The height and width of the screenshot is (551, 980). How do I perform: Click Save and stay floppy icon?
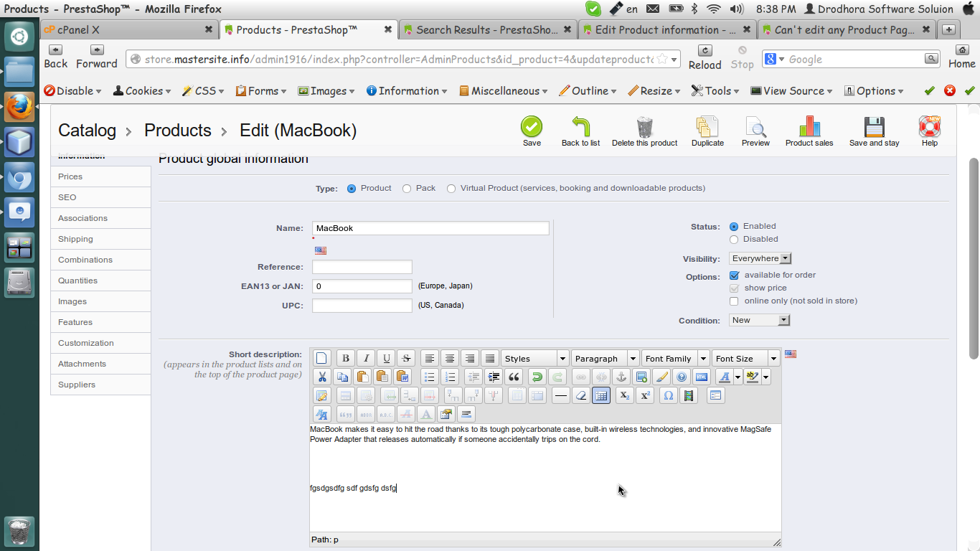(874, 127)
